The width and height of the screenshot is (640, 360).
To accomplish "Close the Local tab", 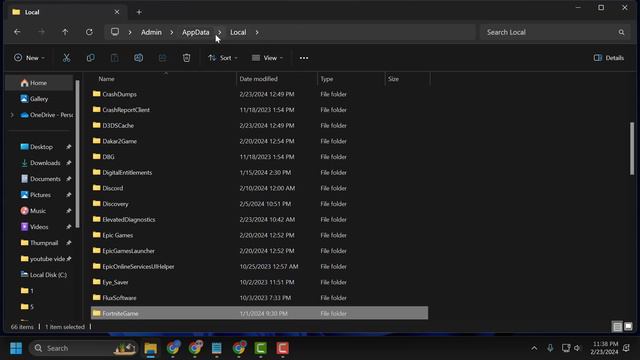I will 117,12.
